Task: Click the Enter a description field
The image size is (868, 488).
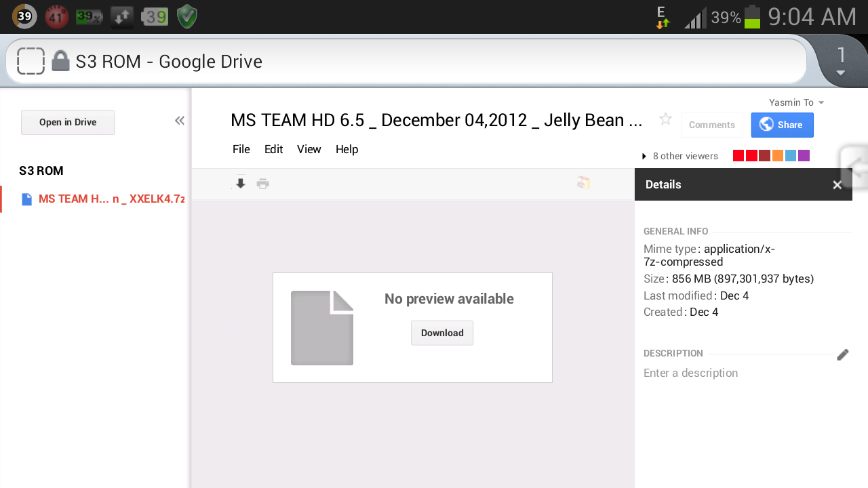Action: click(690, 373)
